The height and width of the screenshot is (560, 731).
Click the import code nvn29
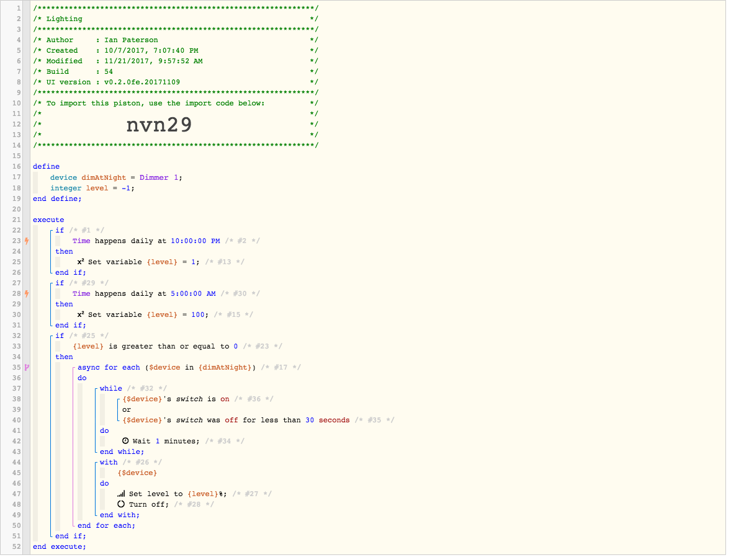(160, 125)
